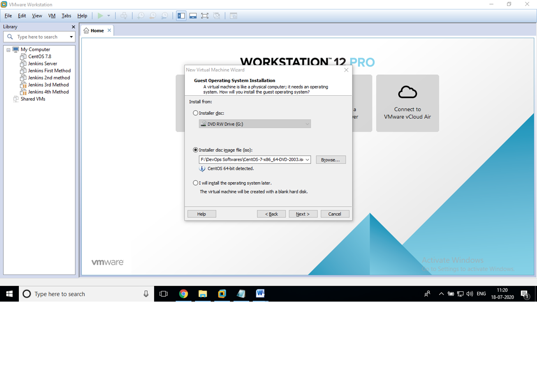Open the ISO file path dropdown
This screenshot has width=537, height=392.
tap(308, 159)
